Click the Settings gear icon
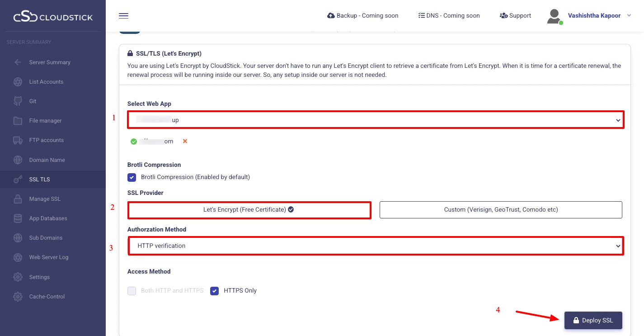This screenshot has width=644, height=336. point(18,277)
